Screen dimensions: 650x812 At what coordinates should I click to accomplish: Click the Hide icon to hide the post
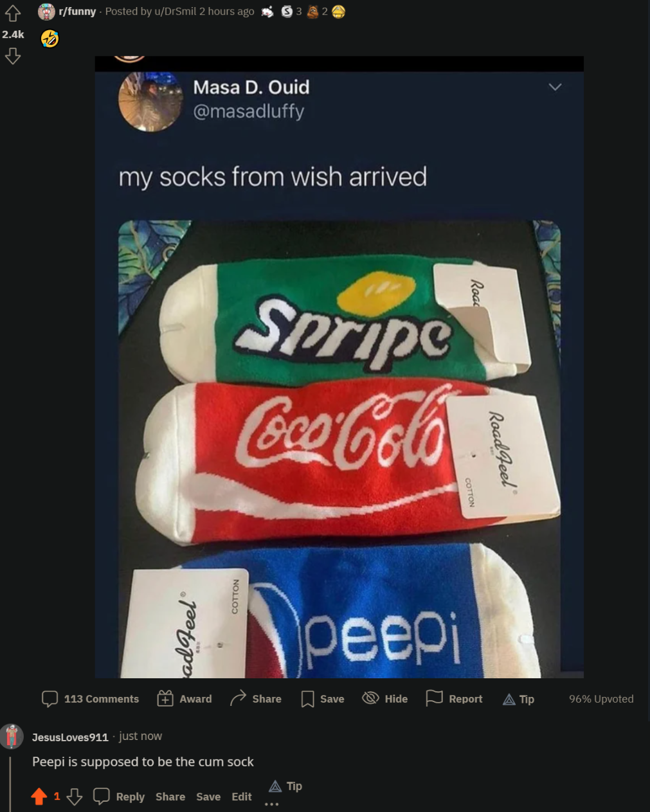click(370, 698)
